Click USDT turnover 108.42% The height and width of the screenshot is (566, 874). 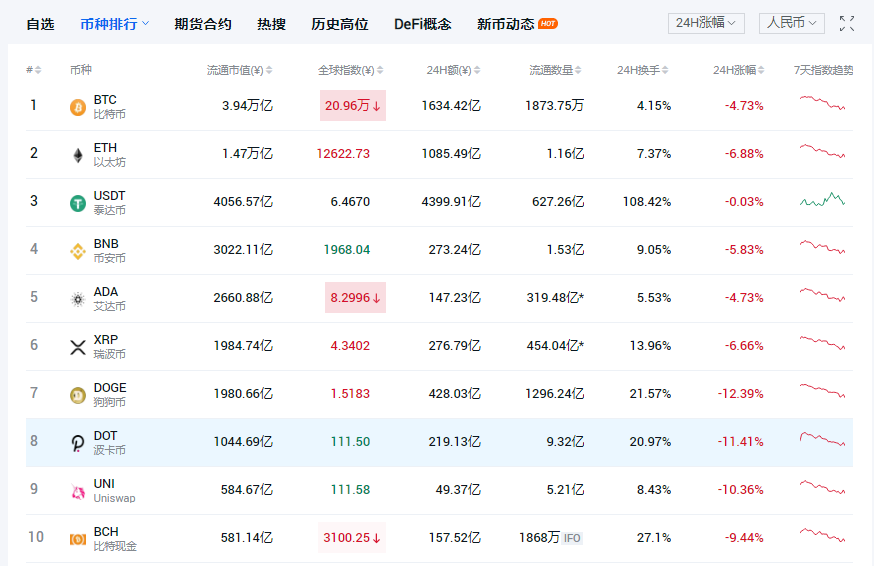coord(647,202)
